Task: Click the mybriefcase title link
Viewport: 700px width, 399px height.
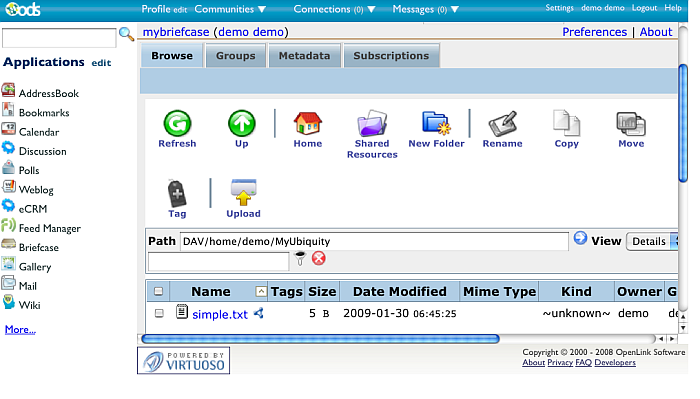Action: (x=176, y=32)
